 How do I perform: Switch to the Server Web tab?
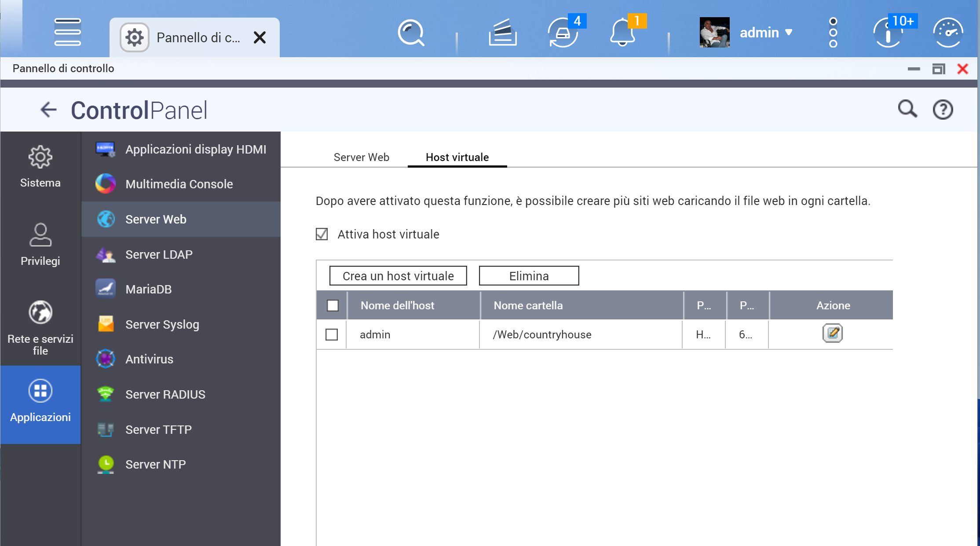click(x=361, y=157)
